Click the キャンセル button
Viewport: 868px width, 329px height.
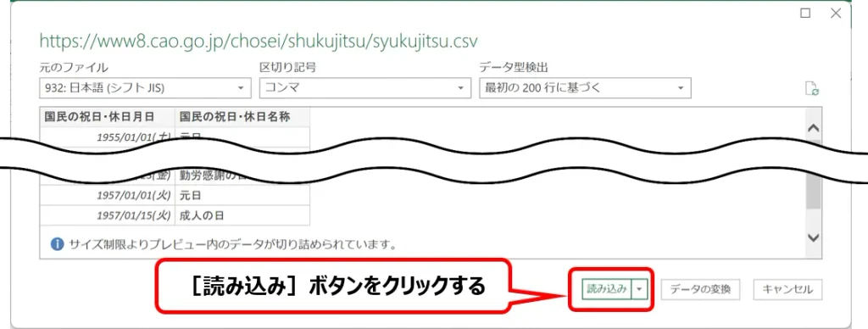point(787,289)
